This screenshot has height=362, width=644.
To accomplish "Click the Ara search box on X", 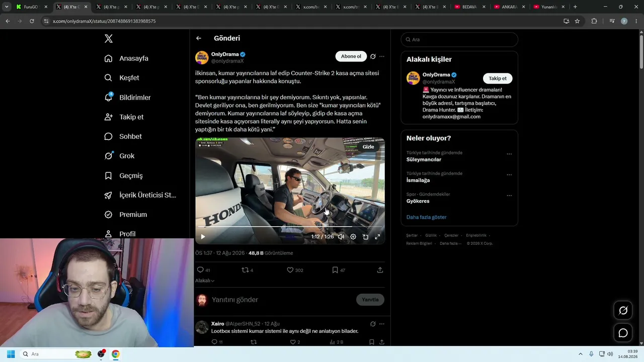I will coord(459,40).
